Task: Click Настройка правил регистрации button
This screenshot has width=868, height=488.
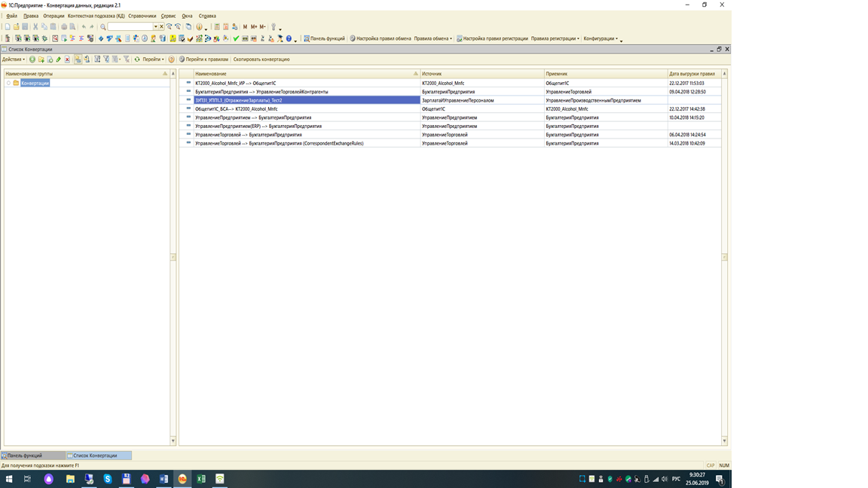Action: pos(492,38)
